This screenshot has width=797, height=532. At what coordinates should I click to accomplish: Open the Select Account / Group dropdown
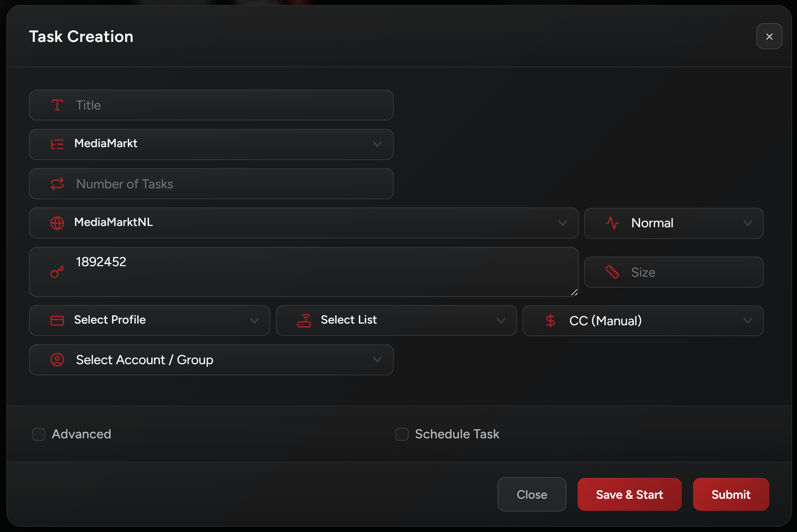(211, 360)
